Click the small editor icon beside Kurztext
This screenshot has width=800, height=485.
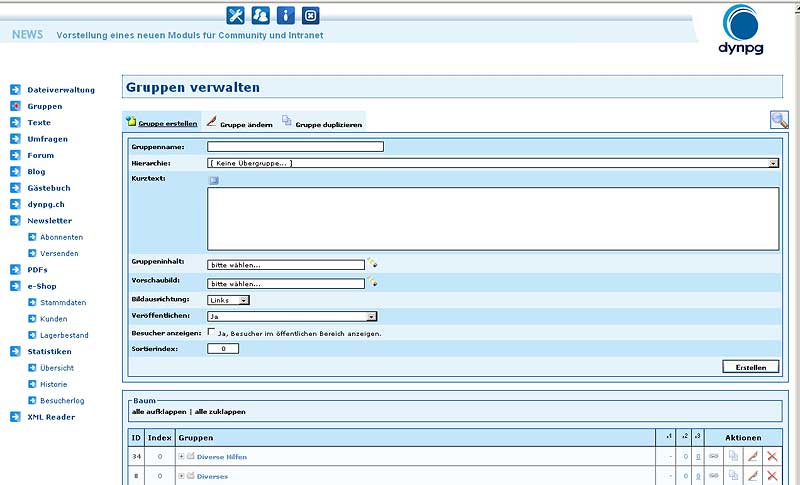(213, 180)
